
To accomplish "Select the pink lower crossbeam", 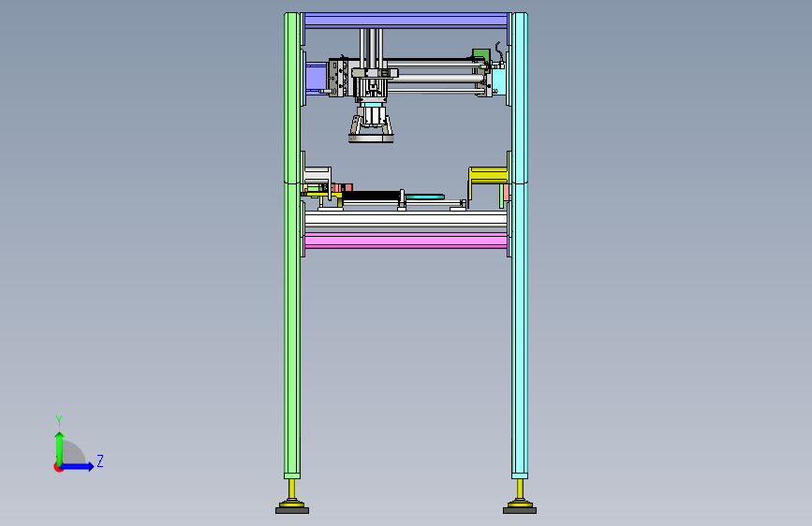I will [406, 241].
